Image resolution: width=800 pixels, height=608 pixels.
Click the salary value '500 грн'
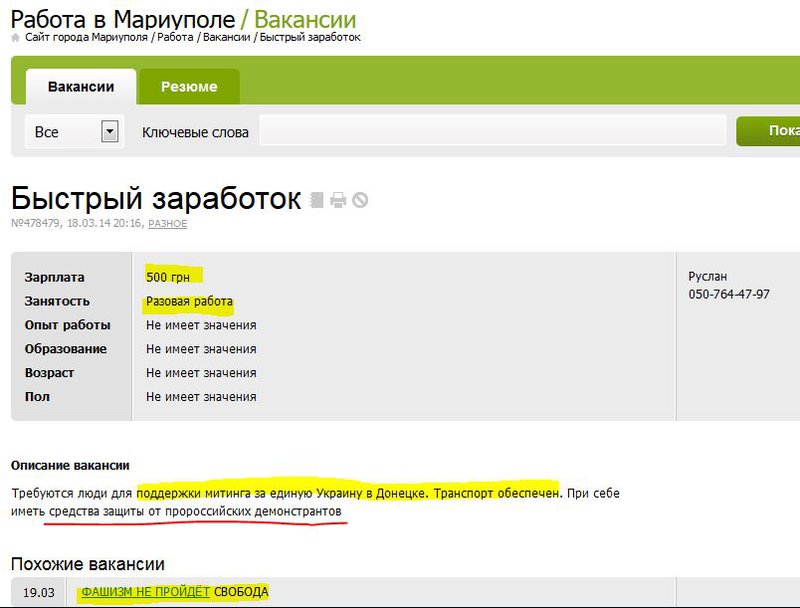pos(168,277)
